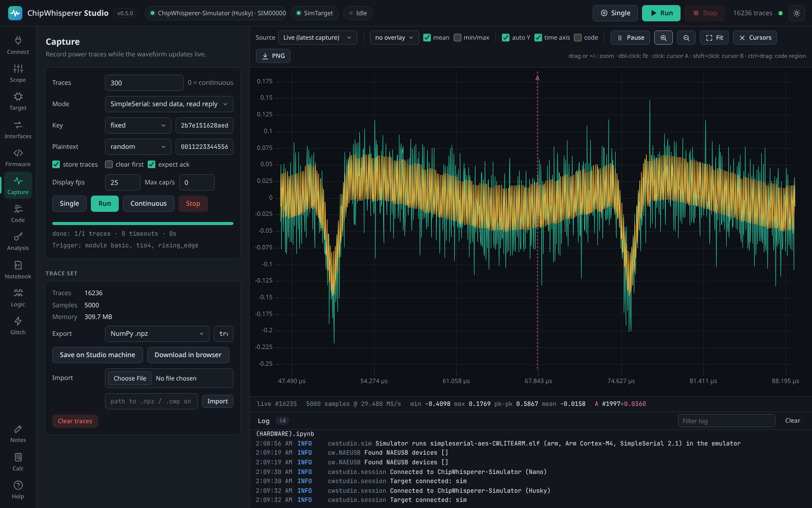Toggle the expect ack checkbox
This screenshot has width=812, height=508.
click(151, 165)
